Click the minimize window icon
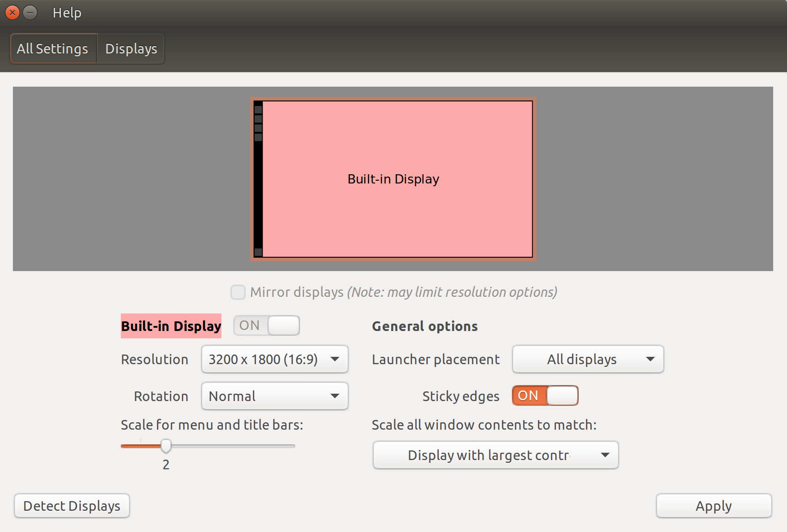Screen dimensions: 787x532 [31, 12]
